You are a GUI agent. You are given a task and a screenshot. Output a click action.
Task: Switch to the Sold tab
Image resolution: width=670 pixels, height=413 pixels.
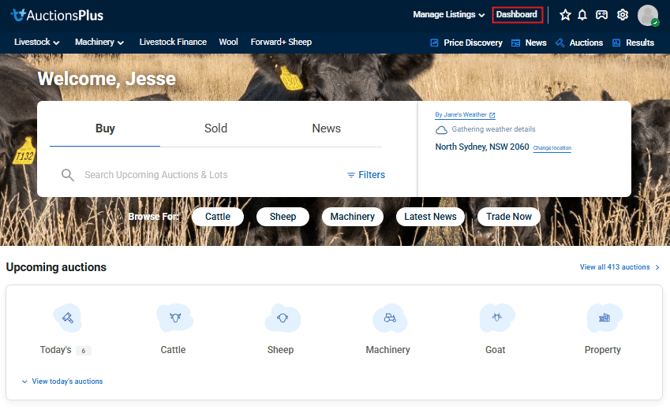(x=216, y=128)
